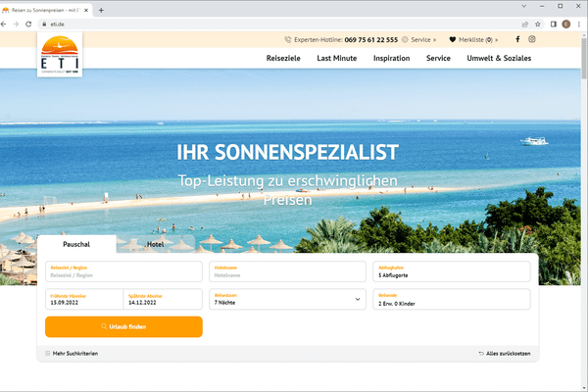
Task: Click browser forward arrow
Action: click(16, 24)
